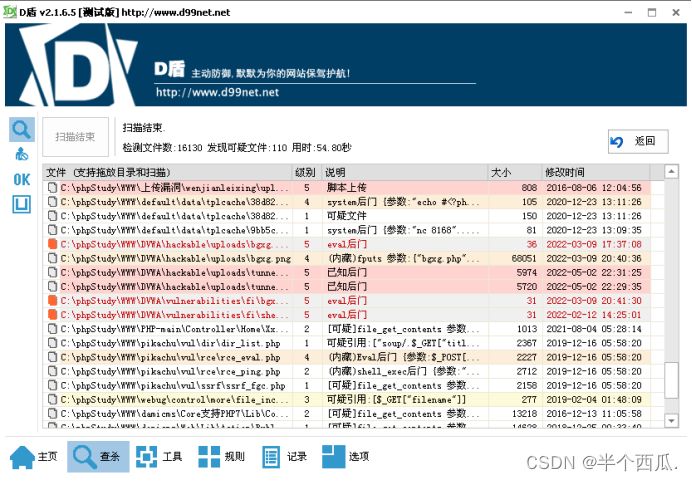Click file icon of tplcache\9bb5c row
Screen dimensions: 692x481
[53, 230]
